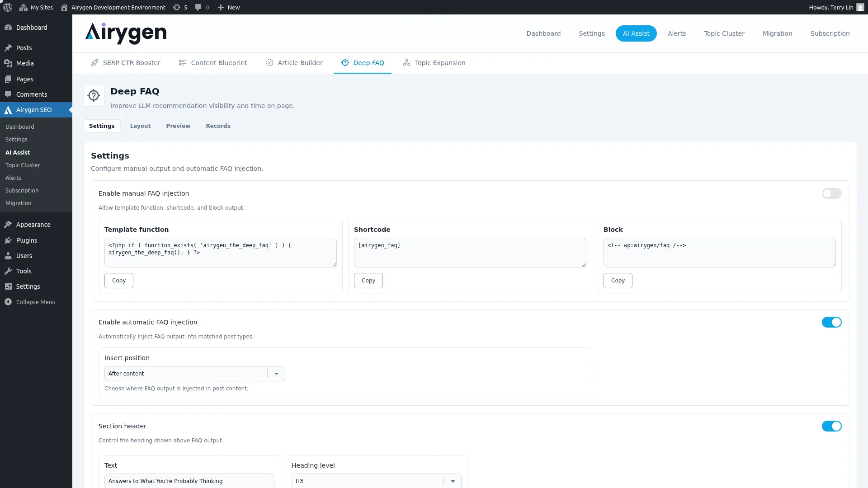Open AI Assist in sidebar submenu
This screenshot has width=868, height=488.
click(x=18, y=153)
